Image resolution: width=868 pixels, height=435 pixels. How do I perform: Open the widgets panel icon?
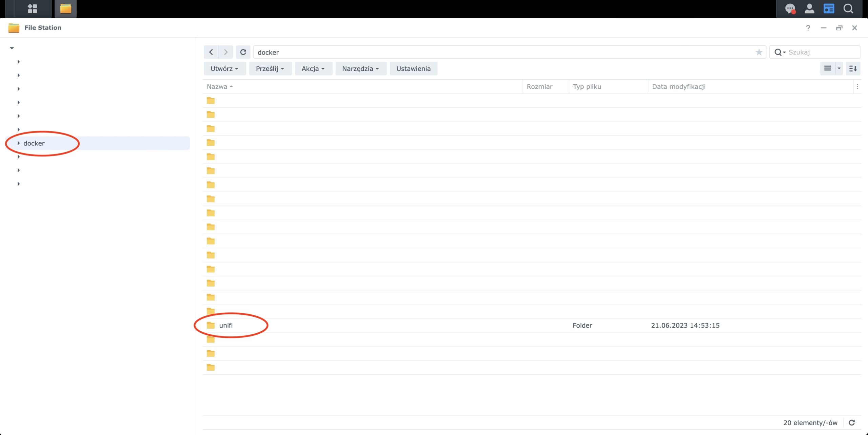tap(829, 8)
